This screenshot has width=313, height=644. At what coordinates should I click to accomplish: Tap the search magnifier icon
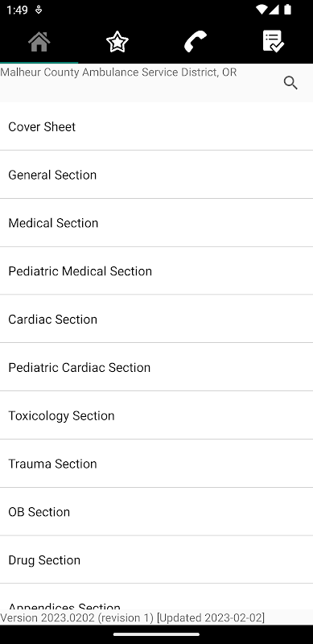click(290, 83)
